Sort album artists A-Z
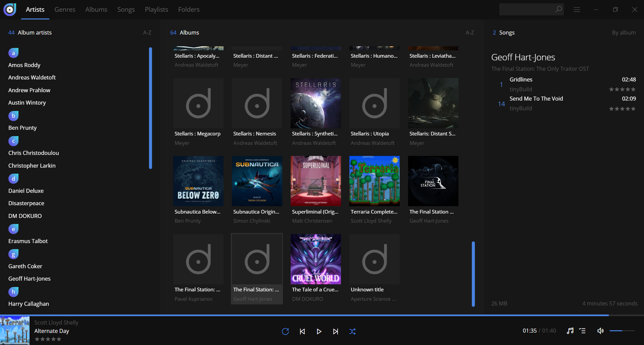 147,33
